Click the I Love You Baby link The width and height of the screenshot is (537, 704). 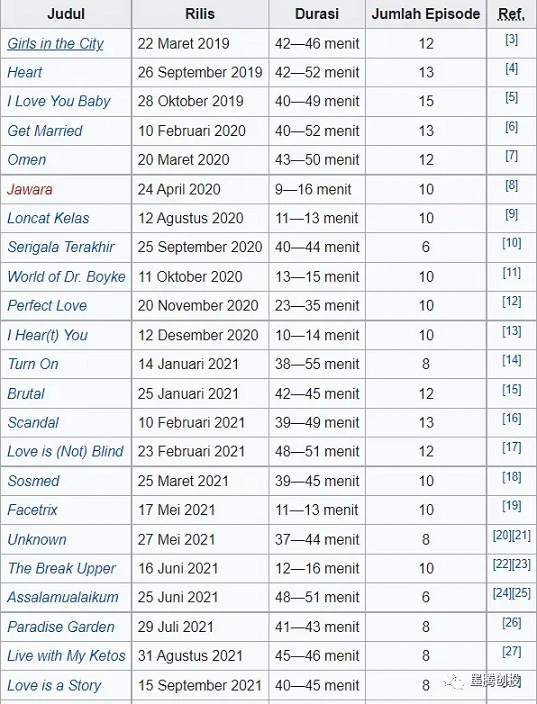(x=58, y=101)
